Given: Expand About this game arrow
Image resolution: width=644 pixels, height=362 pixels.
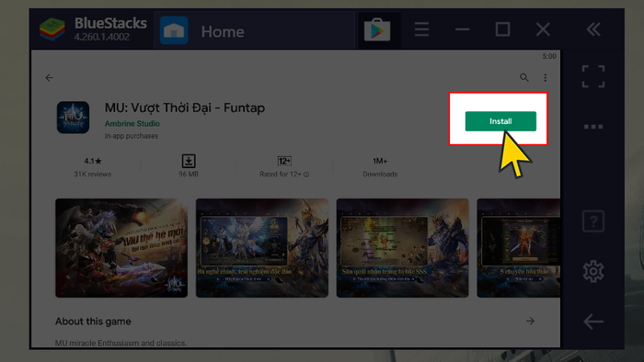Looking at the screenshot, I should click(x=530, y=321).
